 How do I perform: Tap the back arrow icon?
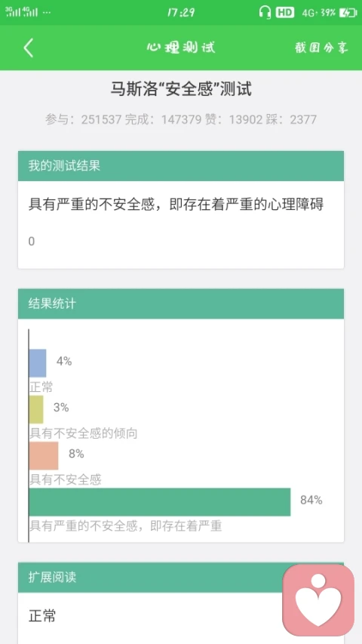click(29, 48)
